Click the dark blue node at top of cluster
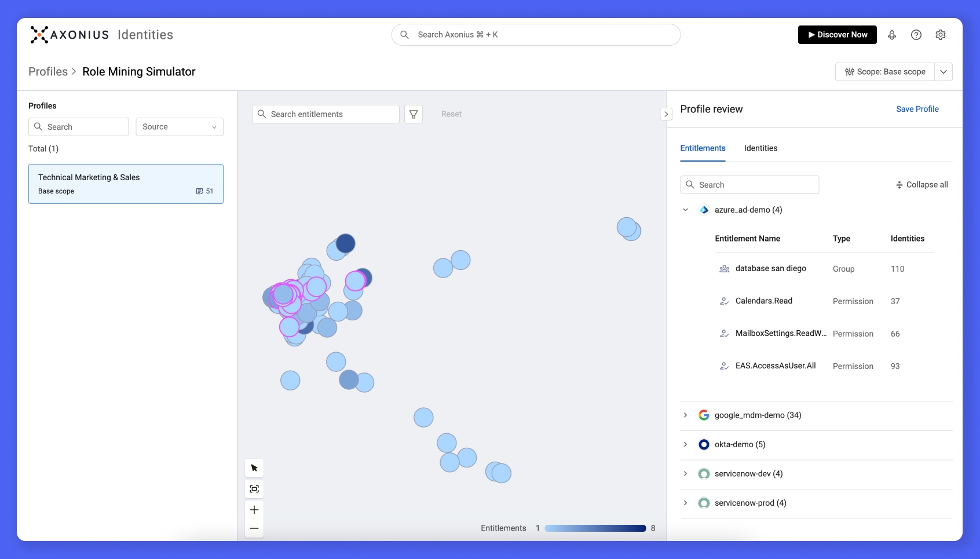Image resolution: width=980 pixels, height=559 pixels. (346, 243)
